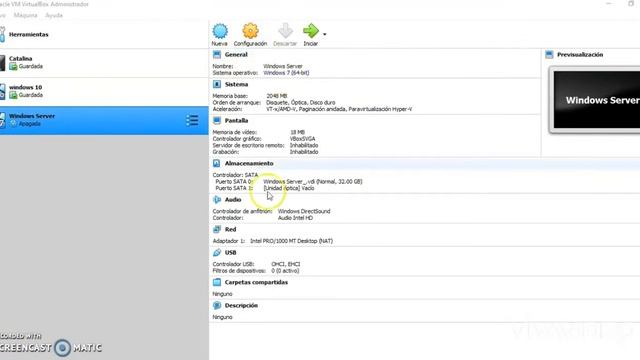
Task: Click the Audio section icon
Action: pos(217,200)
